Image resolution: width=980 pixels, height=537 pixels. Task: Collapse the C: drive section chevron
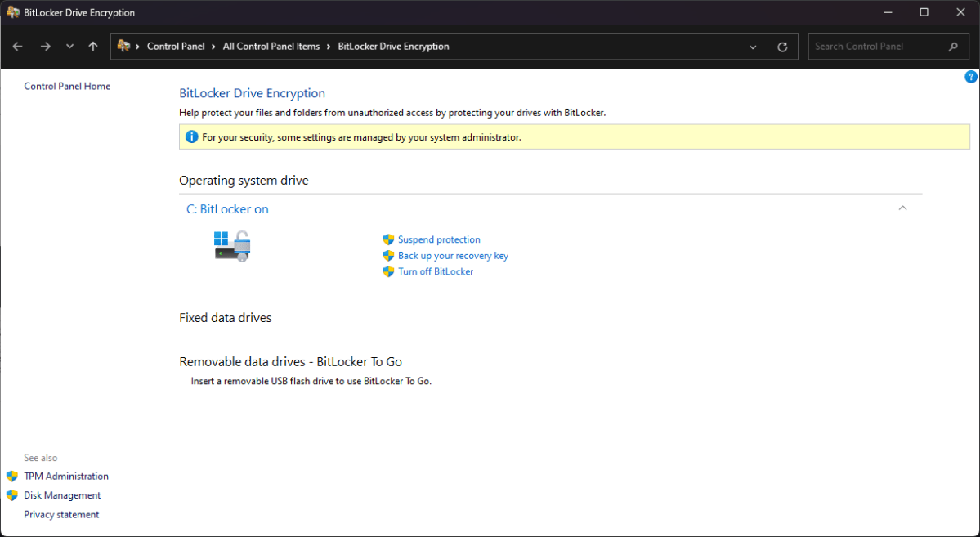click(x=902, y=208)
